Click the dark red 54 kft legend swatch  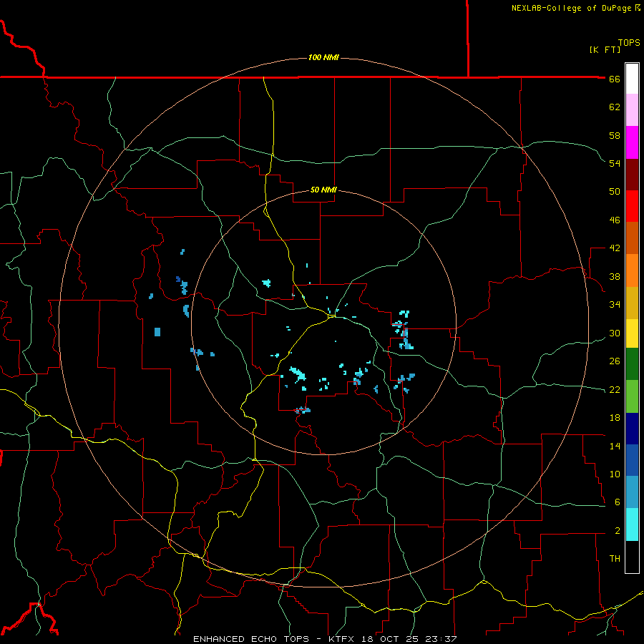(632, 174)
